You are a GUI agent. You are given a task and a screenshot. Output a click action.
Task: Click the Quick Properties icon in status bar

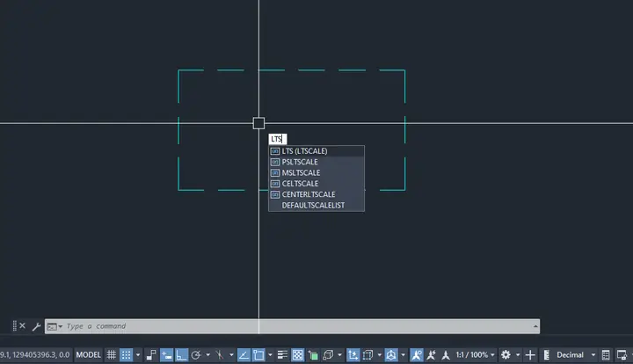606,355
